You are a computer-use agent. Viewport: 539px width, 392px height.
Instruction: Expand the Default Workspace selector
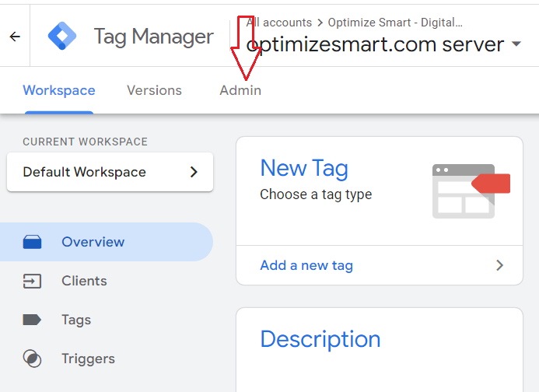(110, 172)
